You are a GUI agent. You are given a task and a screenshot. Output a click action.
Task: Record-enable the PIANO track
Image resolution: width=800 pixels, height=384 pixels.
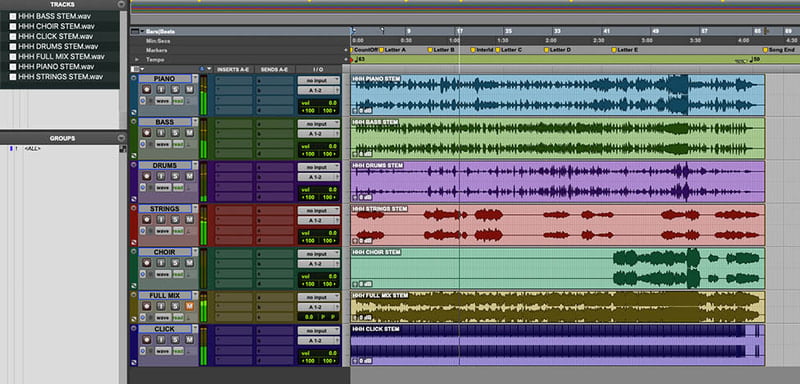tap(147, 89)
